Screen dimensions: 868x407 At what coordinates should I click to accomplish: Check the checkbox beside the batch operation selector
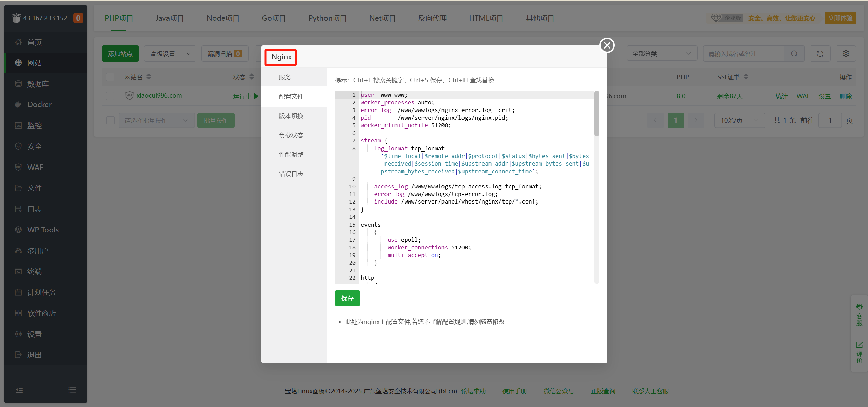110,120
